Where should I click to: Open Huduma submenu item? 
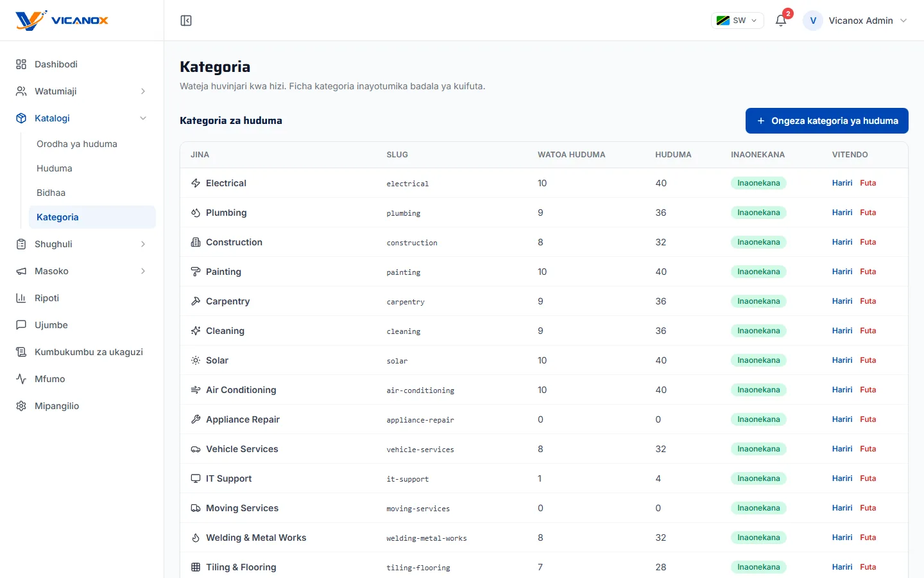(x=92, y=168)
